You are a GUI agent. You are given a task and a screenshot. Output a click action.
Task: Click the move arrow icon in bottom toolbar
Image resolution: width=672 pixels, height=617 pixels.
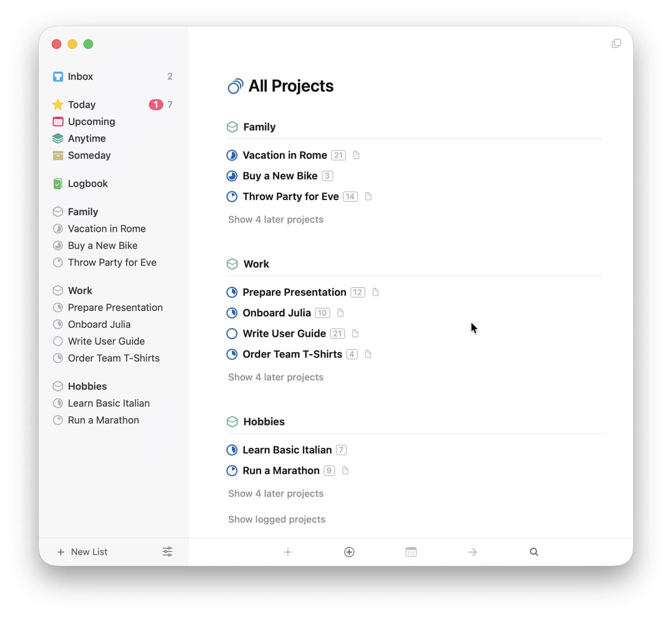click(x=472, y=552)
